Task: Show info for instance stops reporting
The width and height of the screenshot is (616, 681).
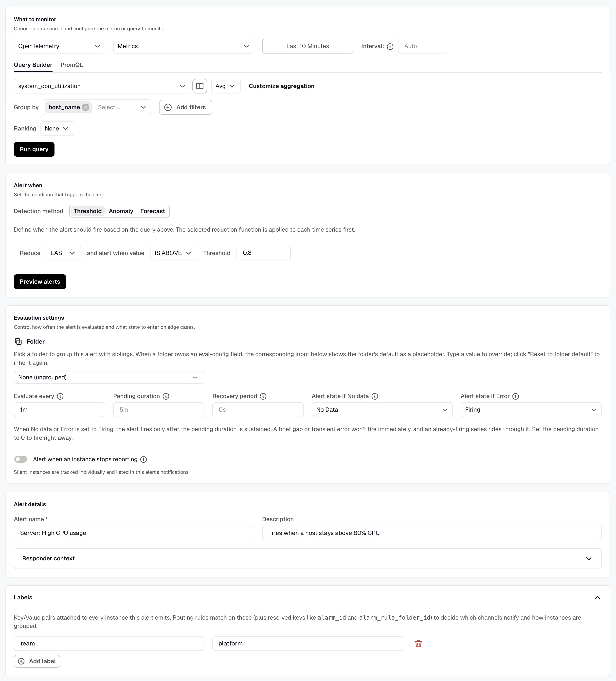Action: point(144,460)
